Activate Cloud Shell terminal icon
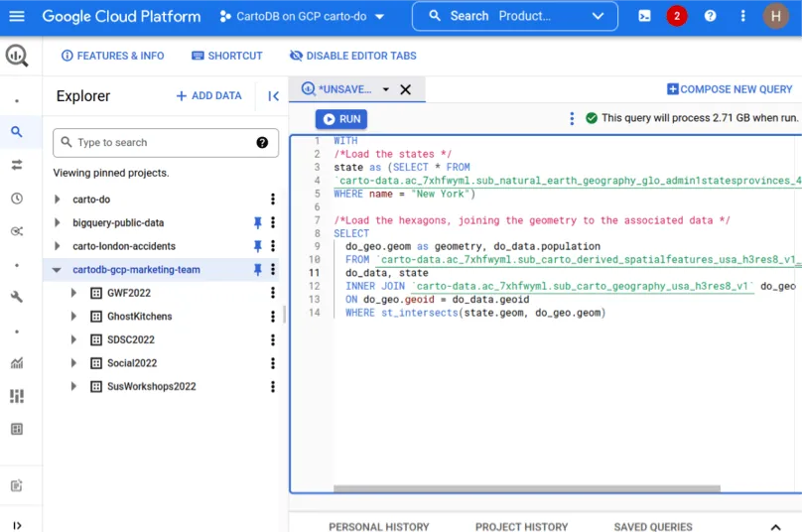The height and width of the screenshot is (532, 802). [644, 16]
